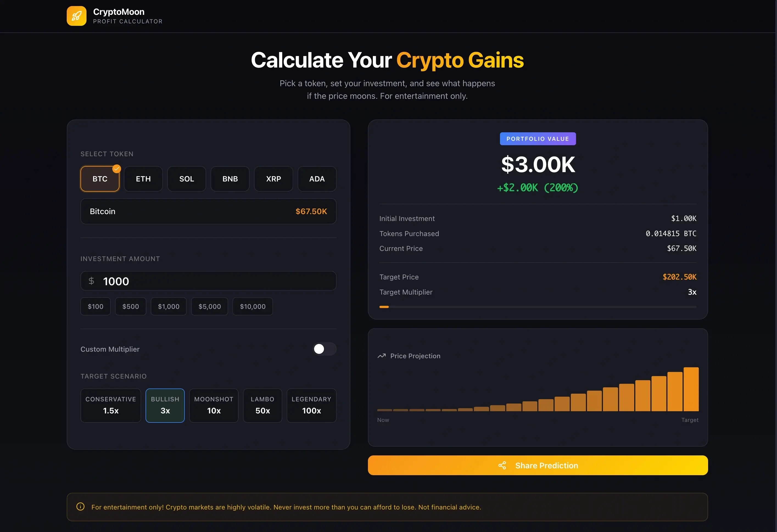Select the SOL token
The height and width of the screenshot is (532, 777).
pos(186,179)
